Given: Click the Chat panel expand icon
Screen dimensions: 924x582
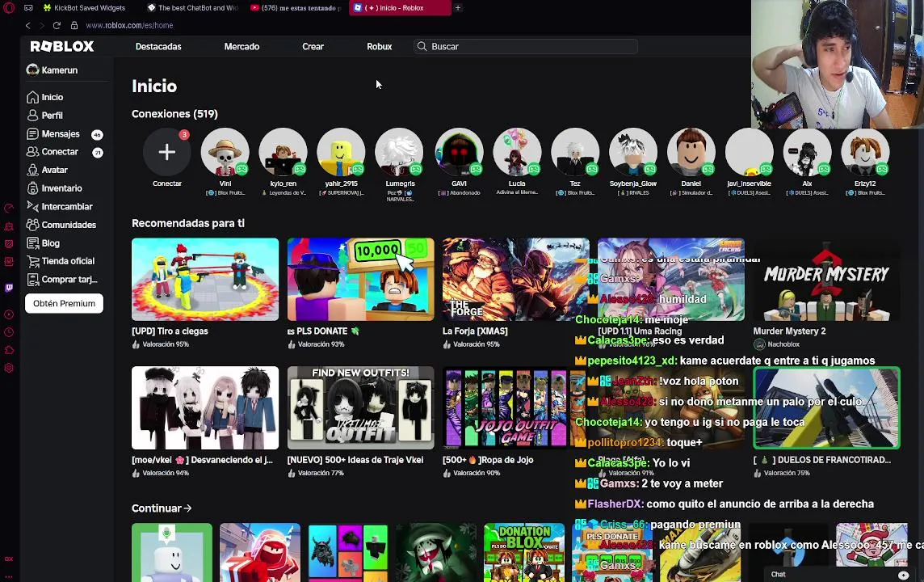Looking at the screenshot, I should (903, 575).
